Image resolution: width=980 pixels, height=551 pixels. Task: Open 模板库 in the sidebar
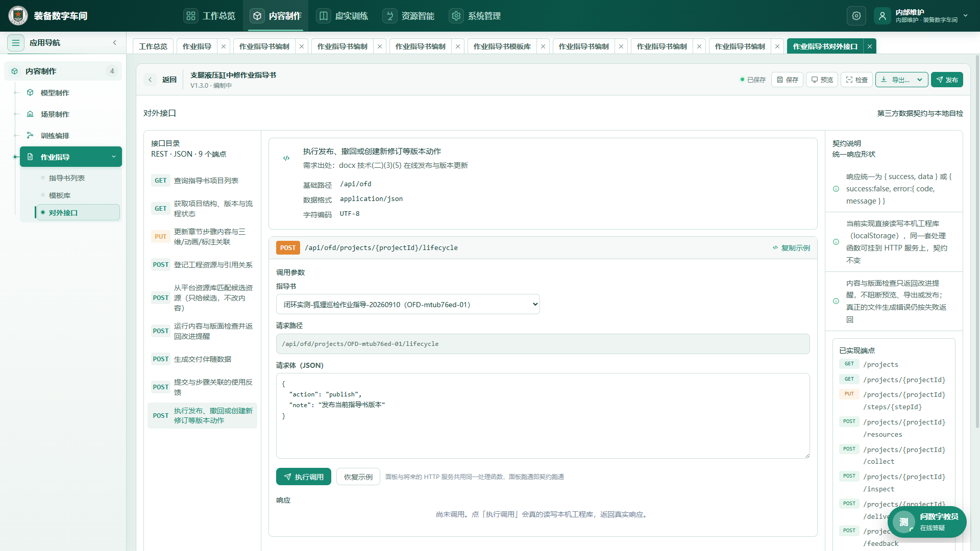point(60,195)
